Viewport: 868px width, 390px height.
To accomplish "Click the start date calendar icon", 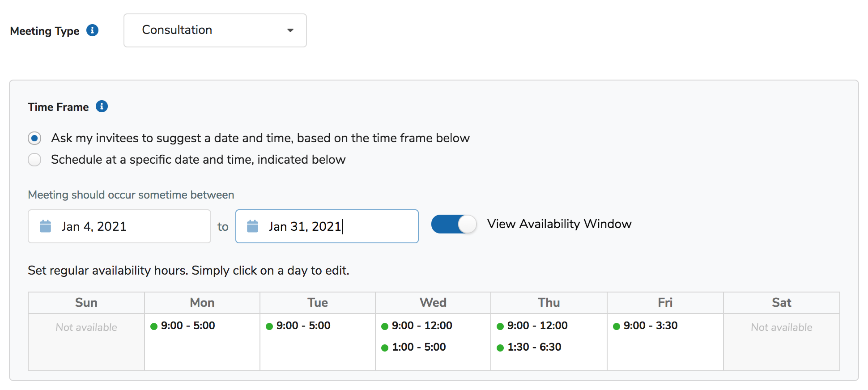I will tap(46, 226).
